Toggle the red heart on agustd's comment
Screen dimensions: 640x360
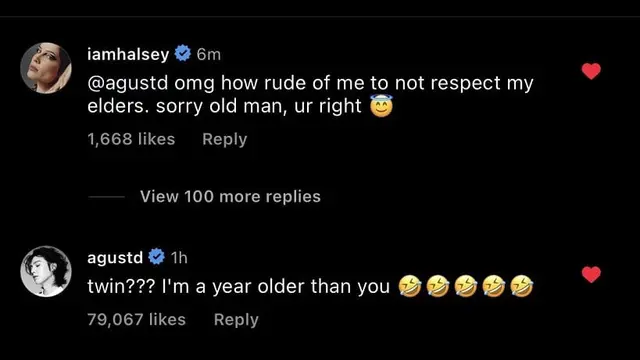(x=591, y=274)
